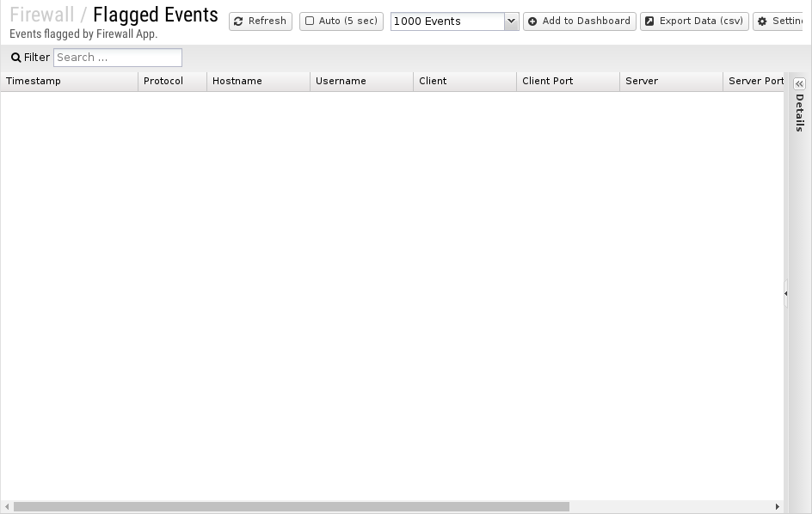812x514 pixels.
Task: Click the Firewall breadcrumb link
Action: 42,15
